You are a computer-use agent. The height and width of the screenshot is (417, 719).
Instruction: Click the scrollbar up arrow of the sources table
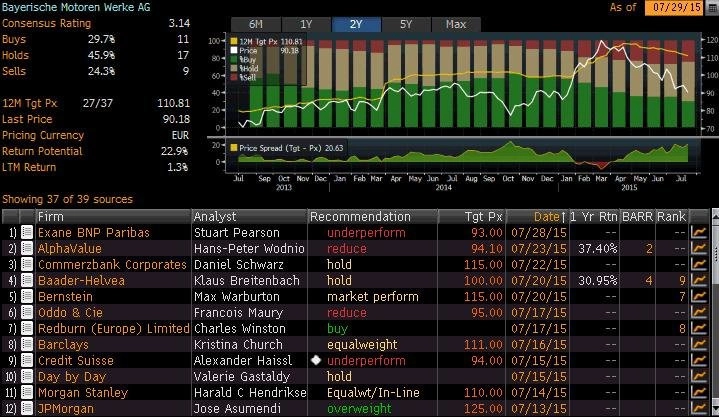(x=715, y=215)
